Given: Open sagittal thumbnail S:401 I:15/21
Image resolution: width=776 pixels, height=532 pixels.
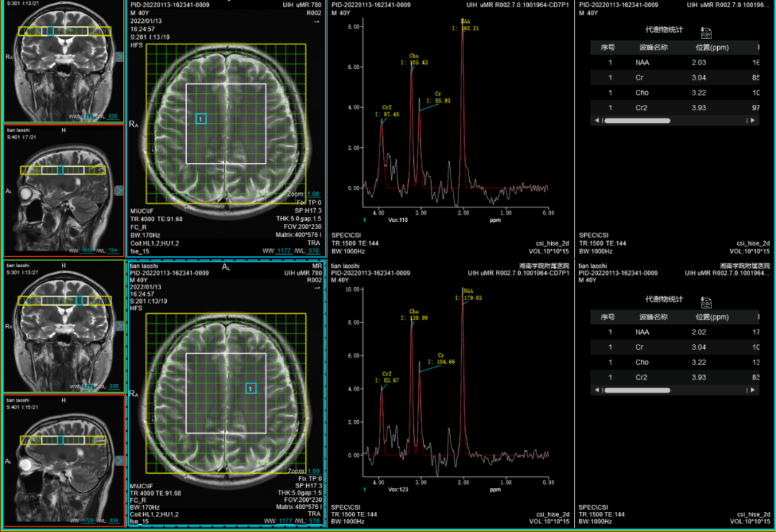Looking at the screenshot, I should point(64,460).
